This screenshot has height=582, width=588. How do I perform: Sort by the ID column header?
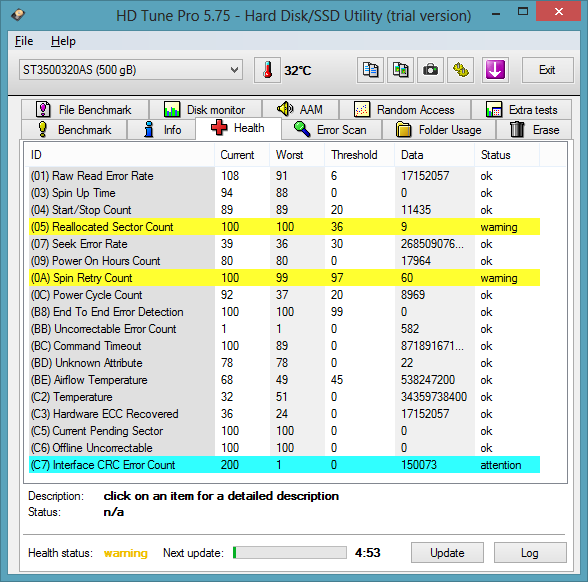(x=120, y=155)
